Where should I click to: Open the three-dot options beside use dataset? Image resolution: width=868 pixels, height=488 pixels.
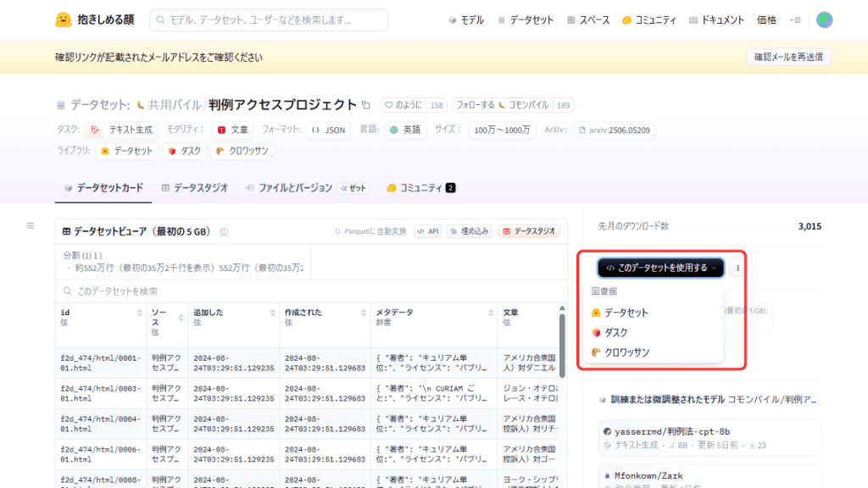click(x=737, y=268)
